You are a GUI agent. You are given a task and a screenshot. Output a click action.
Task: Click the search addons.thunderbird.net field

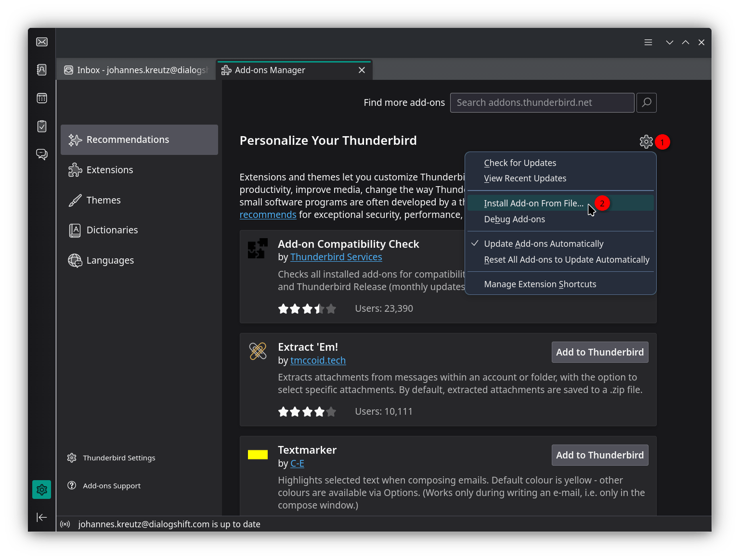[542, 102]
